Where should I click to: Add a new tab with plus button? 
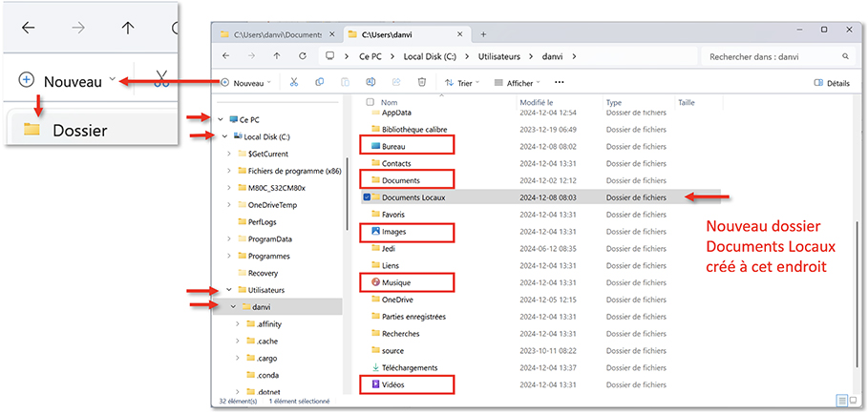pyautogui.click(x=483, y=34)
